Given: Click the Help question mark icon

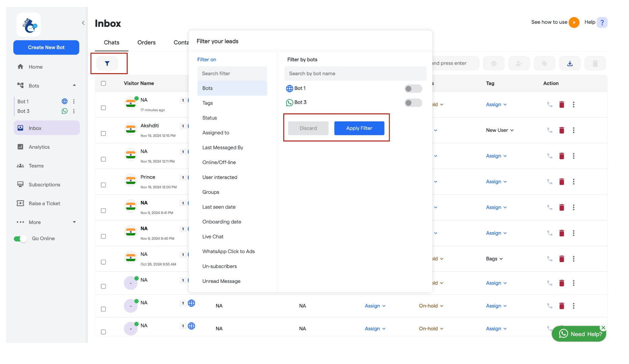Looking at the screenshot, I should [x=602, y=23].
